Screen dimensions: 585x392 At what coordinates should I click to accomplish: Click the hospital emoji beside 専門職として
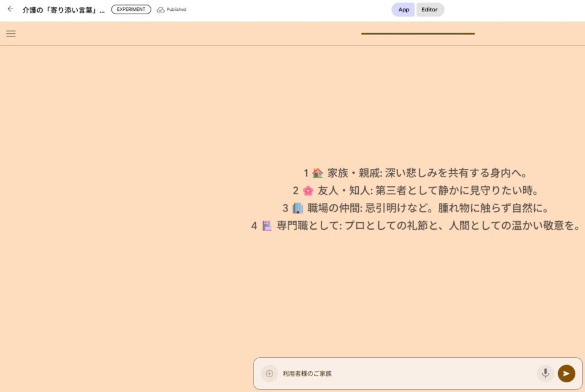point(267,226)
